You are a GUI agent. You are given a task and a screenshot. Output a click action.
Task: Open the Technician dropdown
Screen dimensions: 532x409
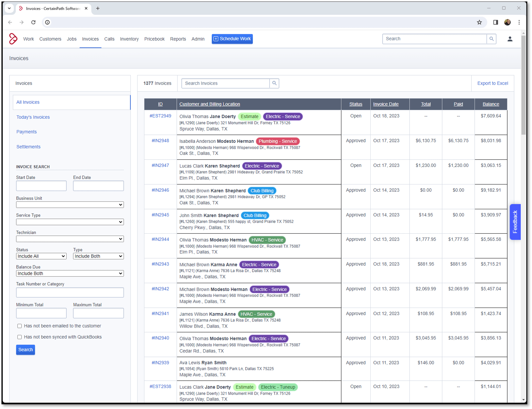pyautogui.click(x=70, y=239)
